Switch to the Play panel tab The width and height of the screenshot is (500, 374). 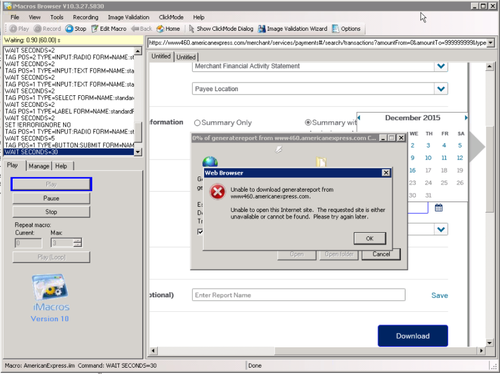13,165
